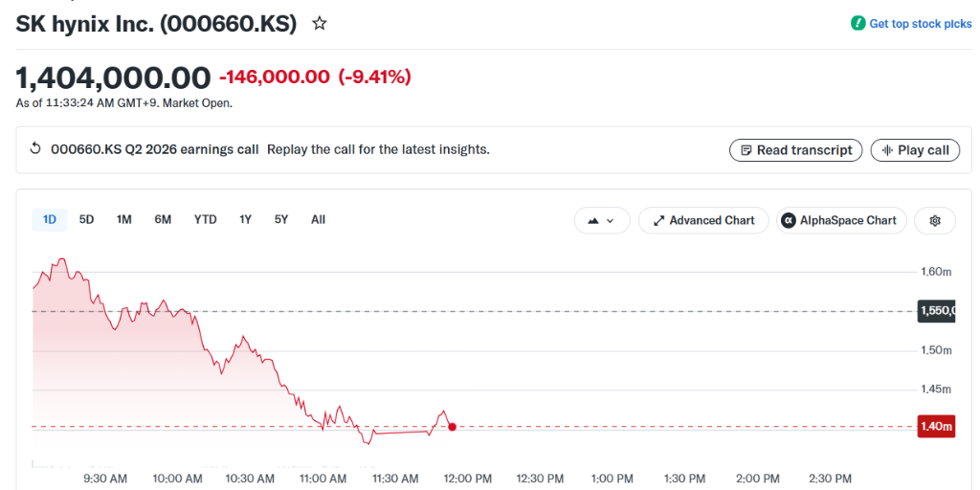Add SK hynix to watchlist star
Screen dimensions: 980x490
coord(320,24)
